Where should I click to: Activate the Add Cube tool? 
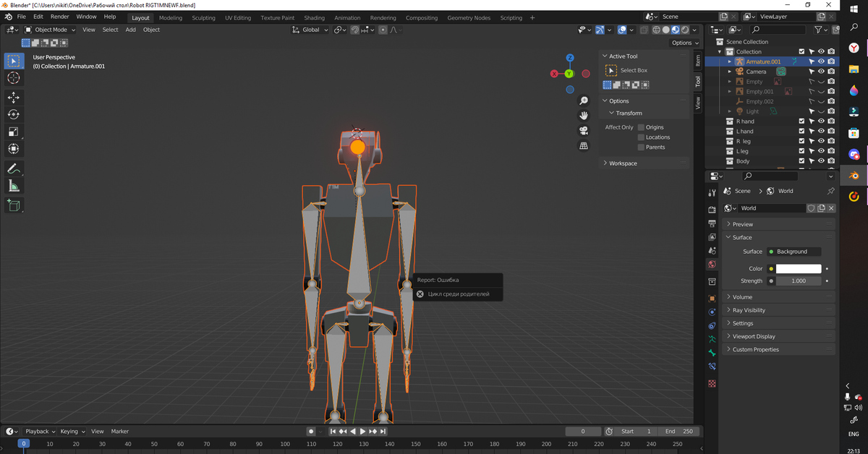[13, 205]
